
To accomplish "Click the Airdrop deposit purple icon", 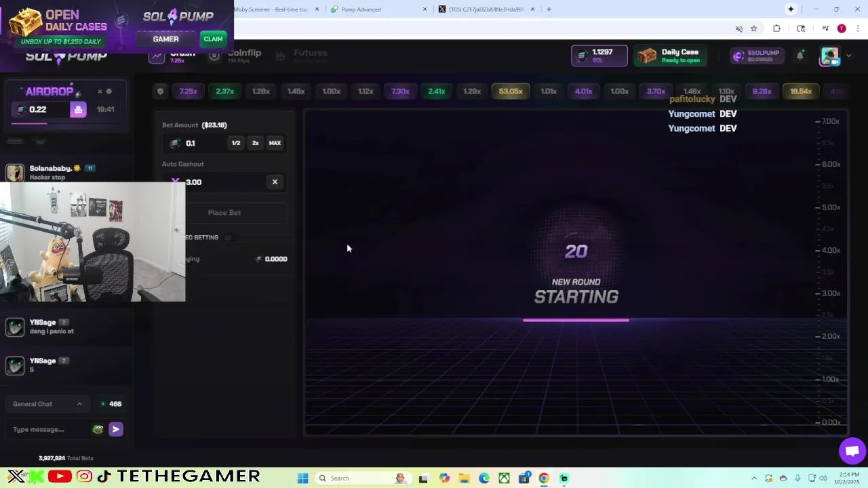I will (x=78, y=110).
